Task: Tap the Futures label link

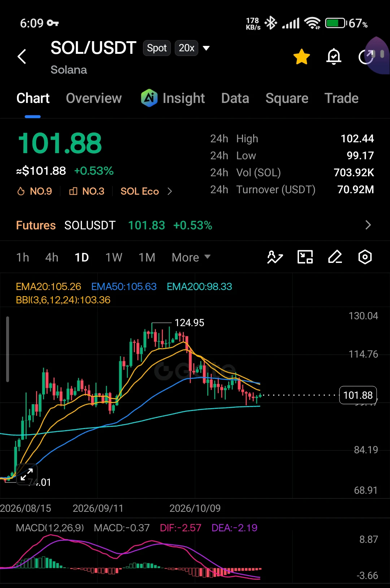Action: click(36, 225)
